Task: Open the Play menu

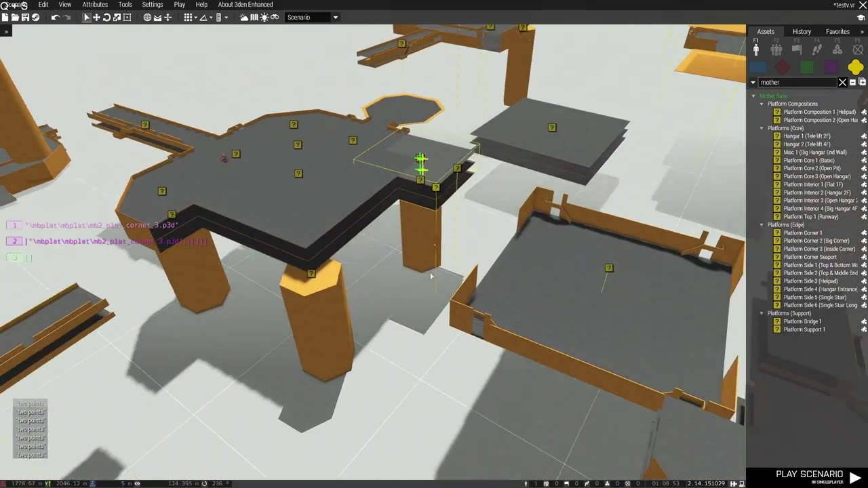Action: pos(180,5)
